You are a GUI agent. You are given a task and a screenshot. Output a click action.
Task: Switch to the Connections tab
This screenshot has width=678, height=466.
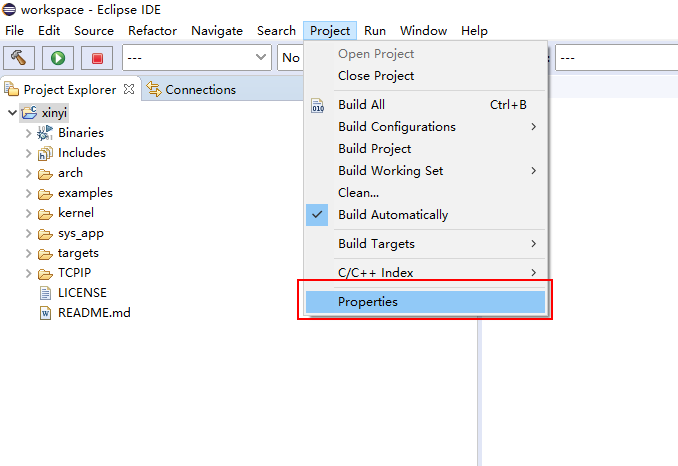[x=200, y=90]
